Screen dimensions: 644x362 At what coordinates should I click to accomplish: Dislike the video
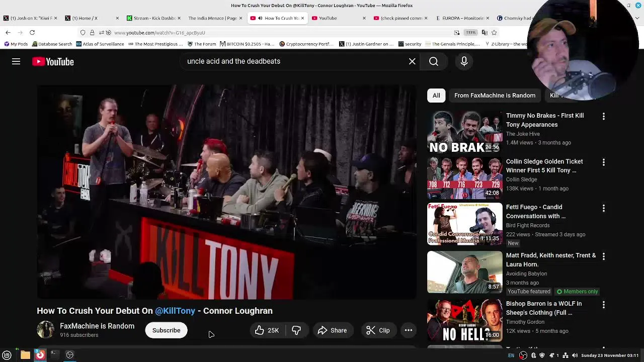click(x=296, y=330)
